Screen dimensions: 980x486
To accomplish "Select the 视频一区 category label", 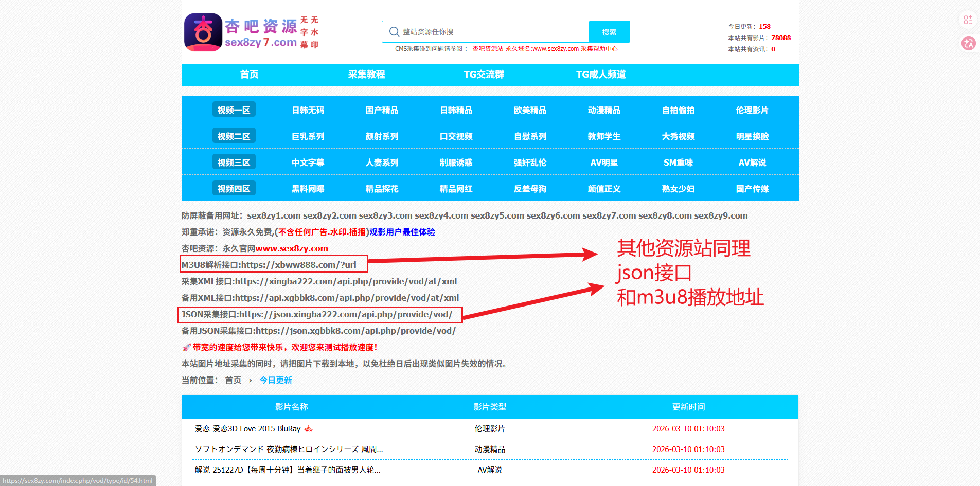I will point(234,110).
